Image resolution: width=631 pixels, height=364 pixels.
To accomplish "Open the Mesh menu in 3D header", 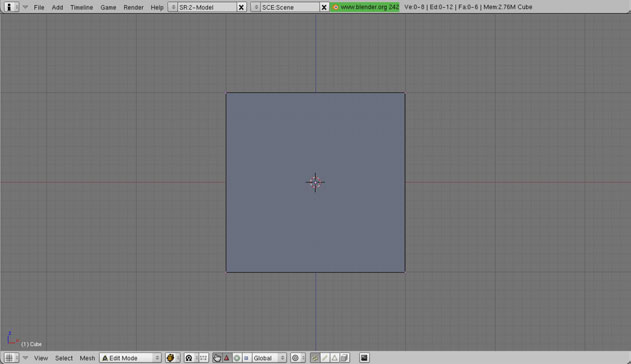I will [x=87, y=358].
